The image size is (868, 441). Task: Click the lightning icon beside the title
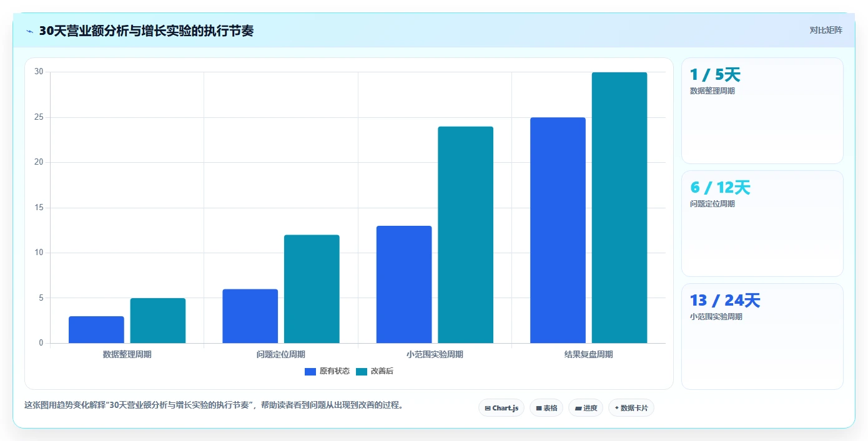point(29,31)
